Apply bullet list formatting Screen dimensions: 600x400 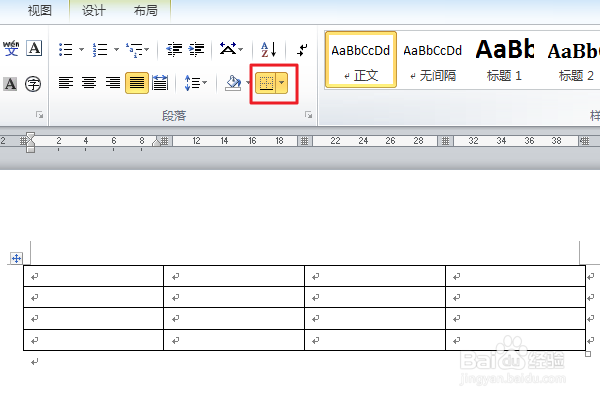click(66, 49)
